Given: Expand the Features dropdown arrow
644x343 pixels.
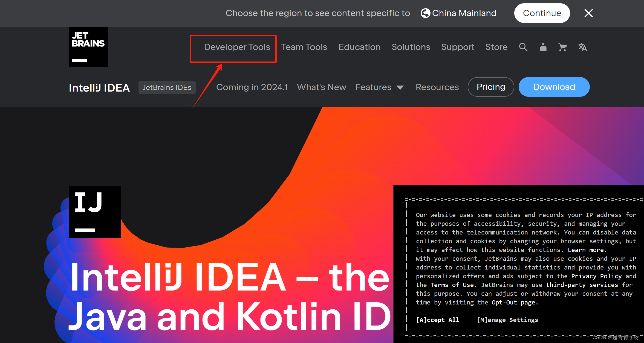Looking at the screenshot, I should (x=400, y=87).
